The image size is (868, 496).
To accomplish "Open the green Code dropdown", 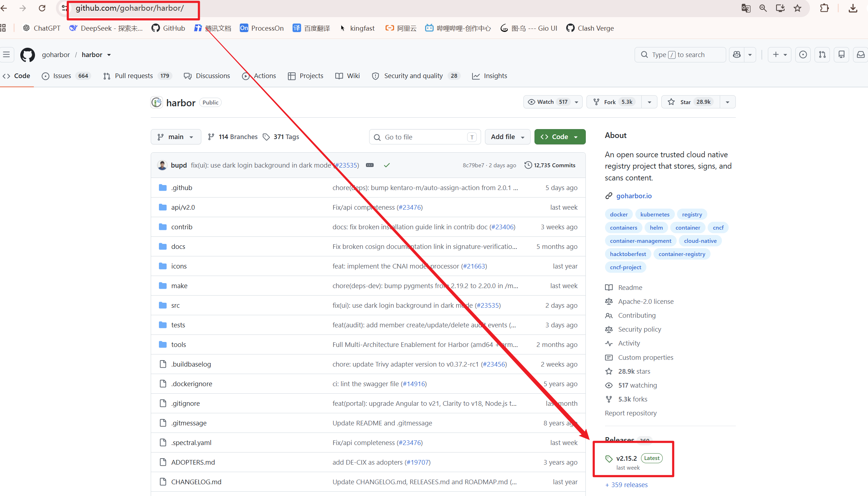I will click(560, 137).
